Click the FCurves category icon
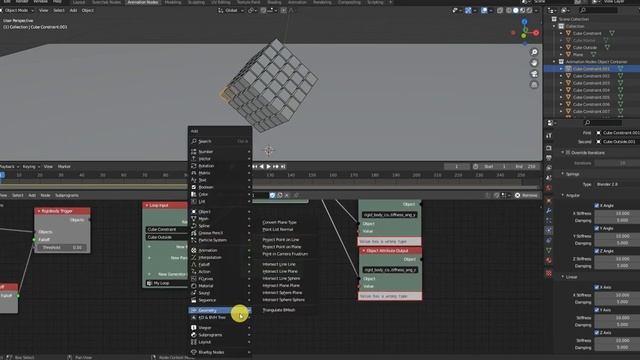640x360 pixels. tap(194, 279)
